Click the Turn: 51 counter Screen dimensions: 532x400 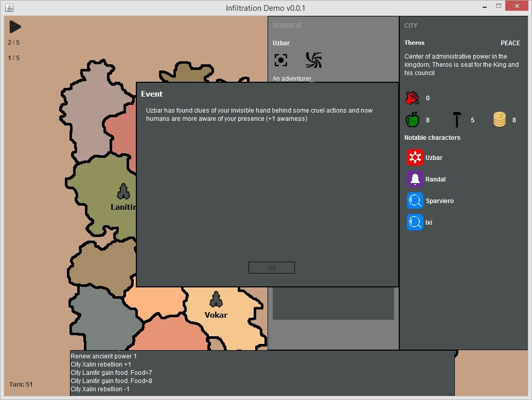coord(21,385)
